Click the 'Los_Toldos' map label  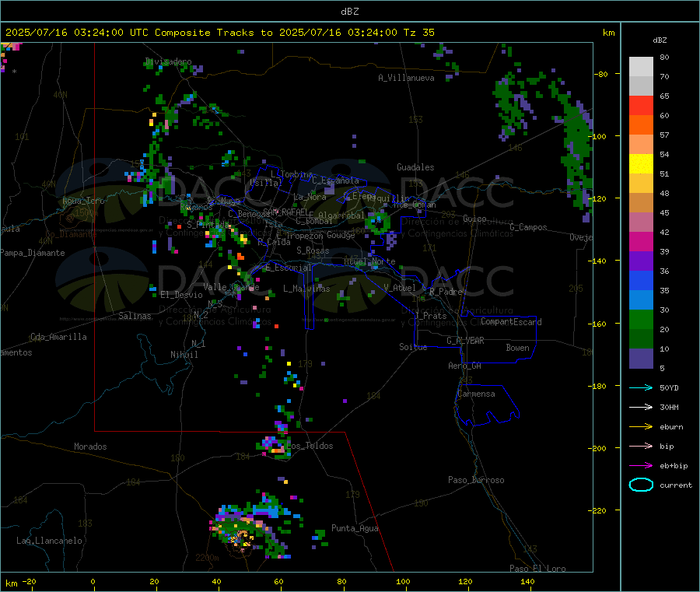click(310, 446)
